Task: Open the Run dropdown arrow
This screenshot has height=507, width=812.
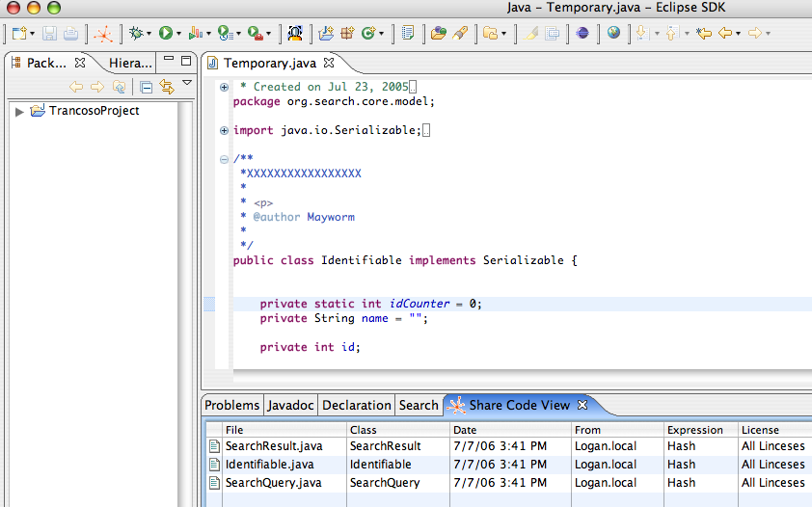Action: (178, 34)
